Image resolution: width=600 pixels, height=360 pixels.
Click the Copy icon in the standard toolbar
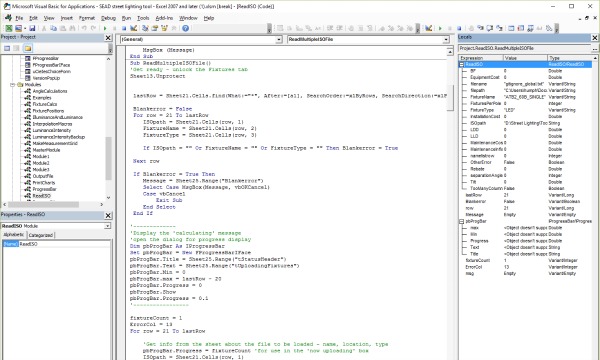point(54,28)
